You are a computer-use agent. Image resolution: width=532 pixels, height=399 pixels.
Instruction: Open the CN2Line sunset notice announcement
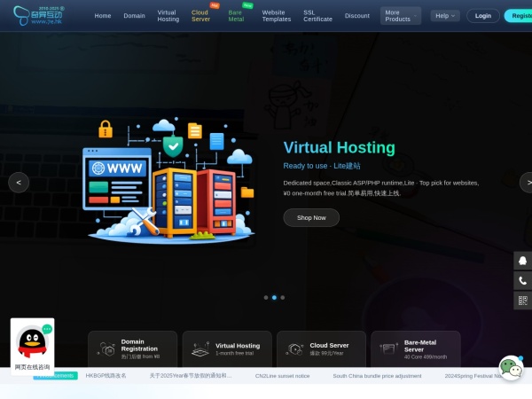pyautogui.click(x=282, y=376)
